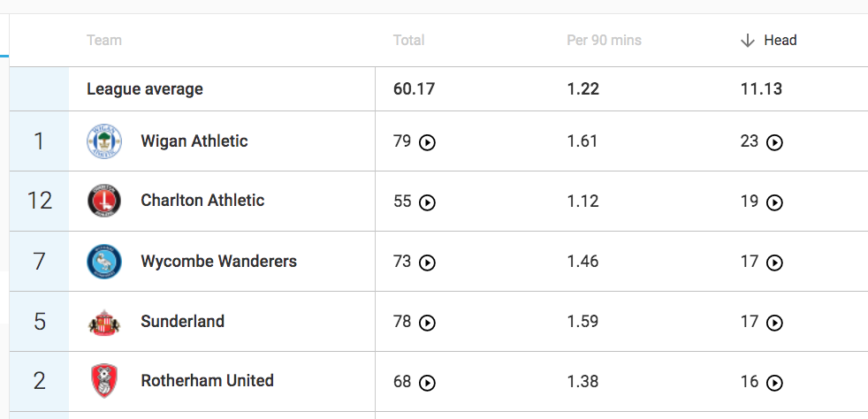Play Wycombe Wanderers total 73 video
This screenshot has width=868, height=419.
(x=427, y=263)
